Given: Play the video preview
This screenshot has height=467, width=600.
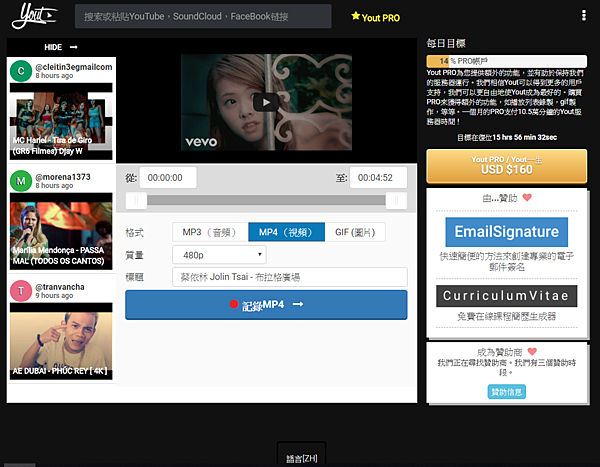Looking at the screenshot, I should tap(266, 102).
